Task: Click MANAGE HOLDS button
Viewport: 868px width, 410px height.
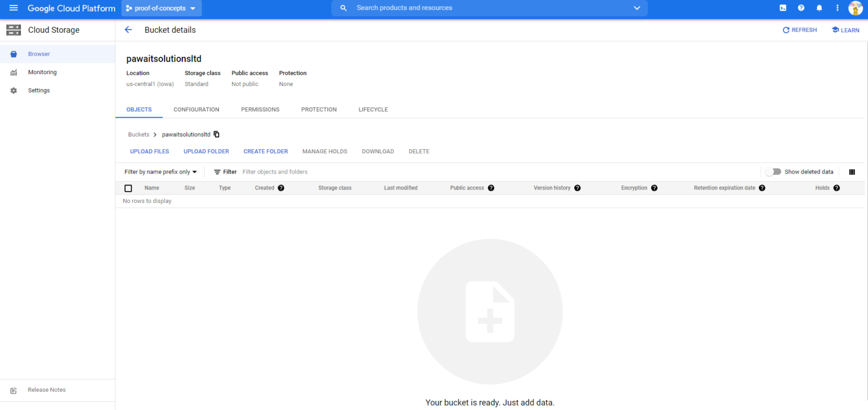Action: pos(325,152)
